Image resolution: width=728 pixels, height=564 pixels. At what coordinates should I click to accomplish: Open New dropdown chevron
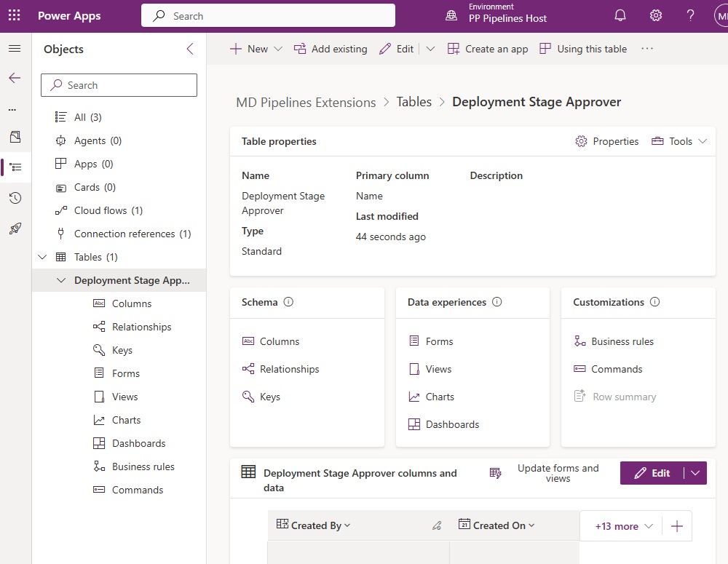tap(278, 49)
